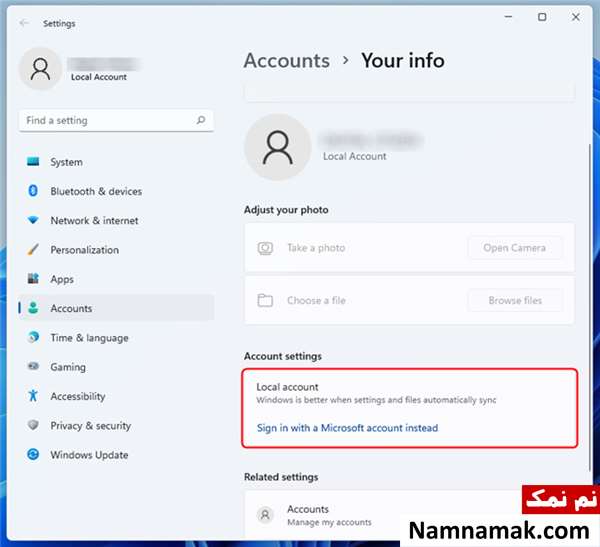
Task: Click the Accessibility figure icon
Action: click(x=33, y=396)
